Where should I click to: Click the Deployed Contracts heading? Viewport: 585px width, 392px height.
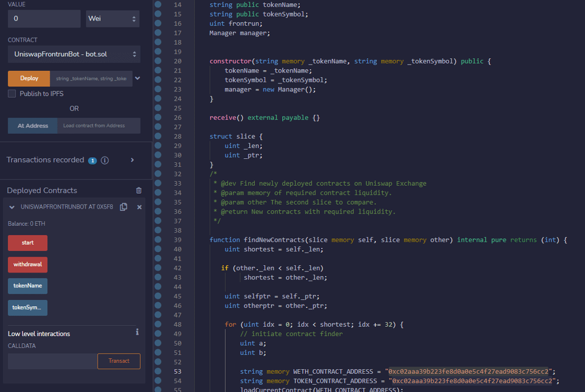(42, 190)
